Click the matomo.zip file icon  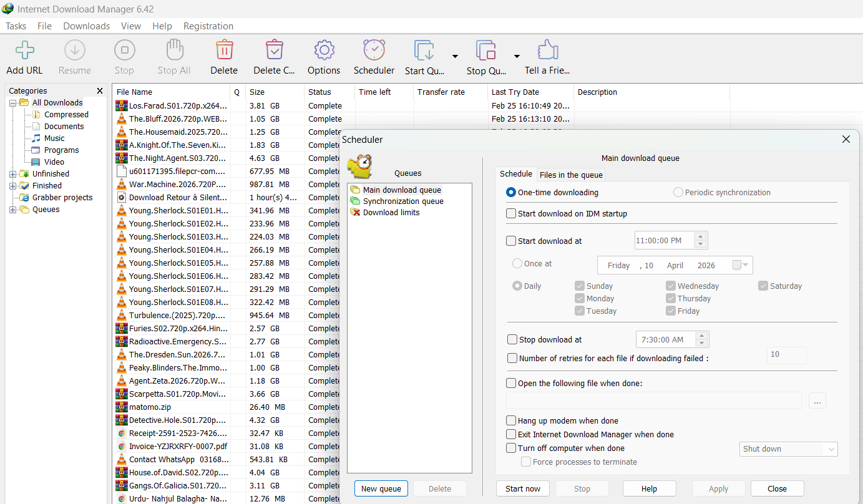tap(122, 407)
